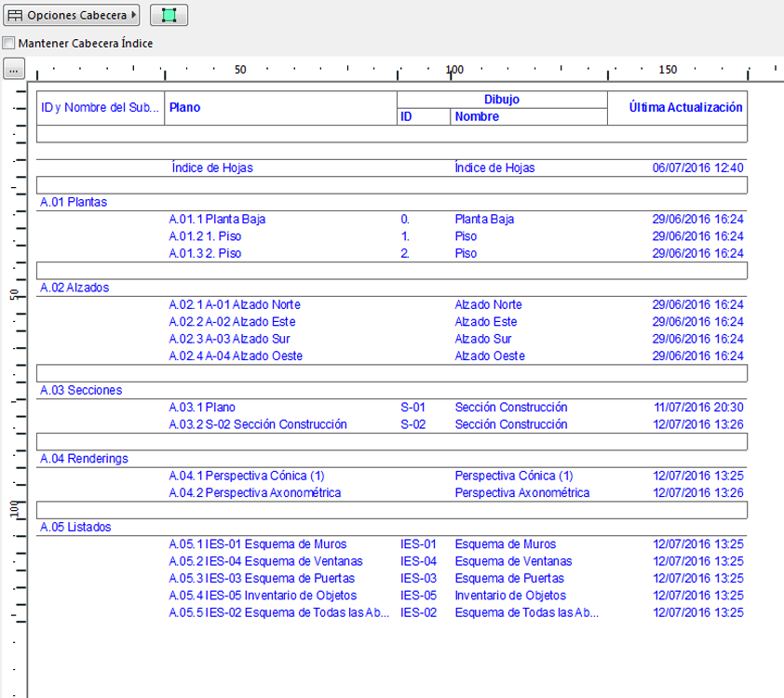Viewport: 784px width, 698px height.
Task: Open the Opciones Cabecera dropdown
Action: pyautogui.click(x=71, y=15)
